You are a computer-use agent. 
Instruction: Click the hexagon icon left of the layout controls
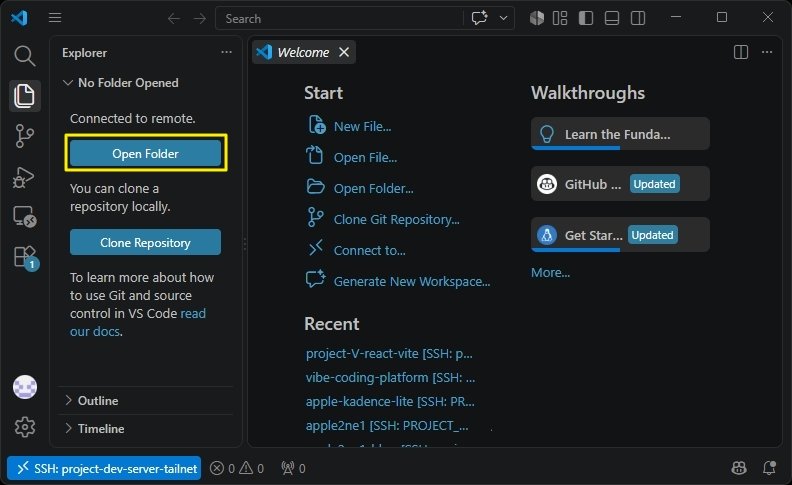click(536, 18)
